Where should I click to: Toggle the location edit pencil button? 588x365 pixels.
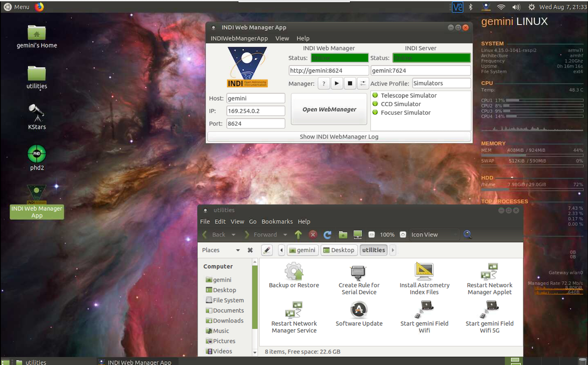[267, 250]
